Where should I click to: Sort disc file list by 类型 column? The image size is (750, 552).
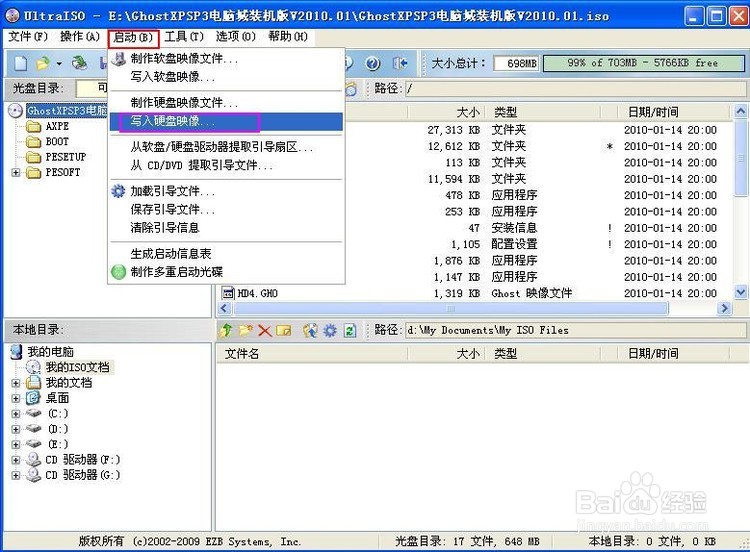coord(543,112)
